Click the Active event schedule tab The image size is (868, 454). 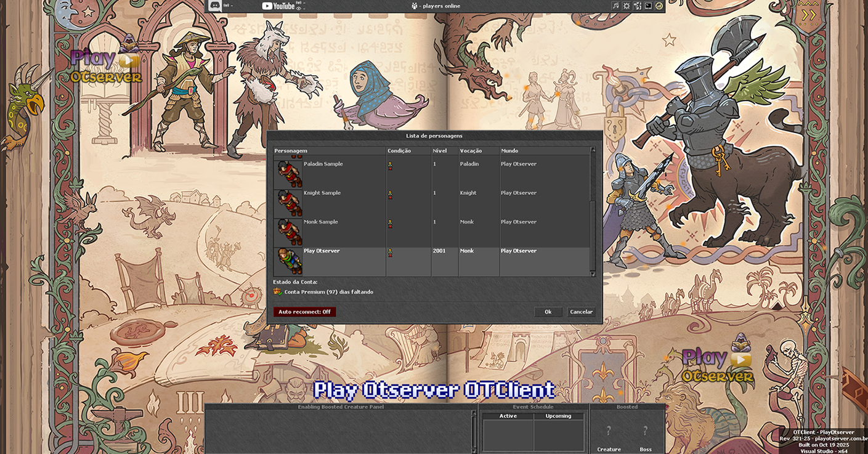[x=508, y=416]
